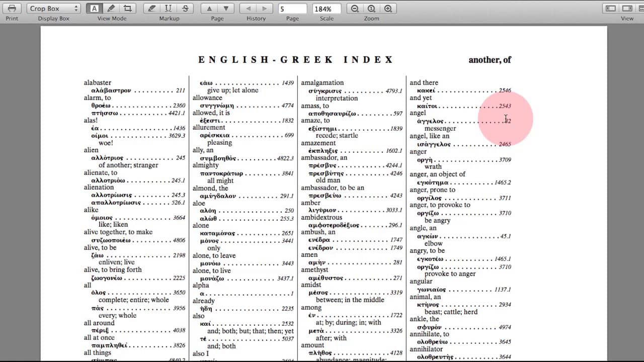Image resolution: width=644 pixels, height=362 pixels.
Task: Click the 'all around' entry
Action: tap(99, 323)
